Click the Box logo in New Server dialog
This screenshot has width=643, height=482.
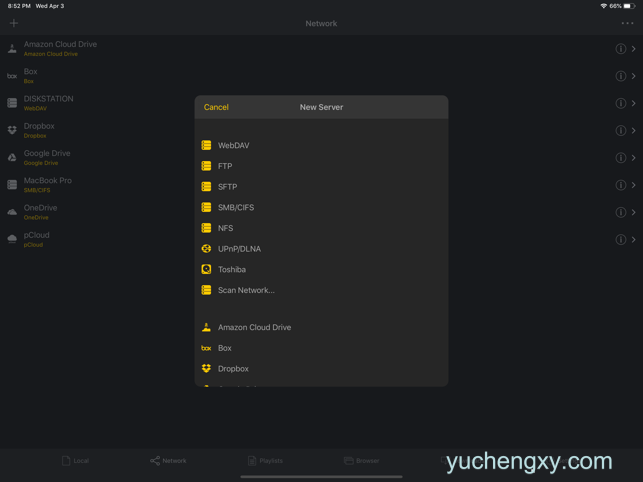pos(206,348)
